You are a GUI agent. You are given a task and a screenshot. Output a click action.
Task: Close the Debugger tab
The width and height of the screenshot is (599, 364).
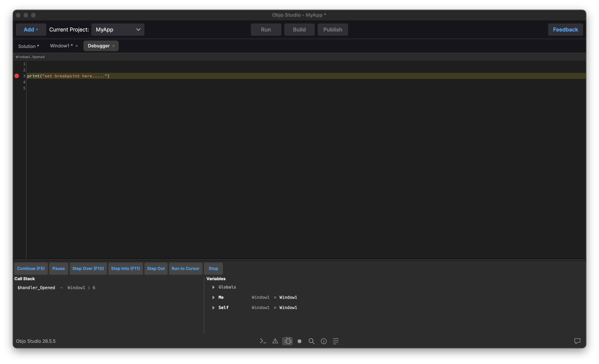(x=114, y=46)
